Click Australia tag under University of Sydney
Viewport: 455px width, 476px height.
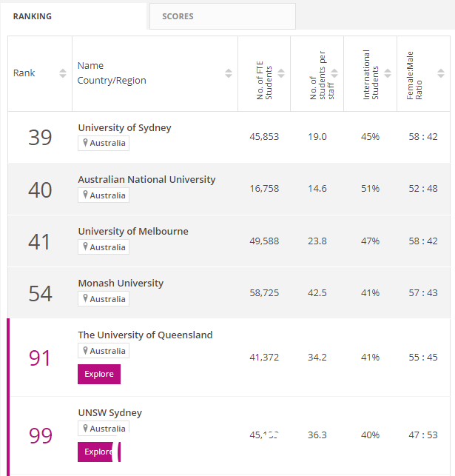click(x=104, y=143)
